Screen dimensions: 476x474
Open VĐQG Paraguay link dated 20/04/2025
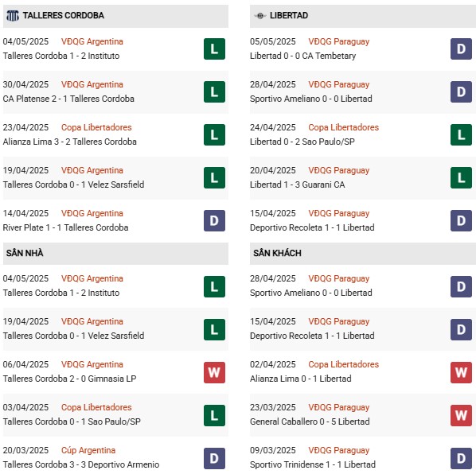click(339, 170)
